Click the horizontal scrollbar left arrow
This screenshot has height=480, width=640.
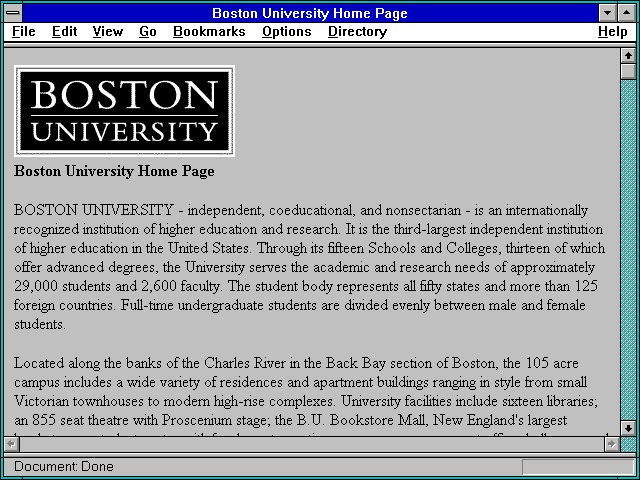click(11, 444)
